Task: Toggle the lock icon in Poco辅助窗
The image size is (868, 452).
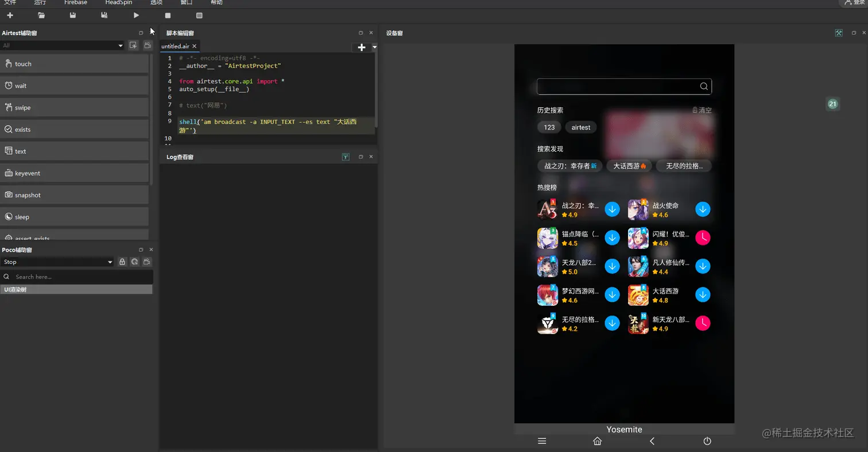Action: click(122, 262)
